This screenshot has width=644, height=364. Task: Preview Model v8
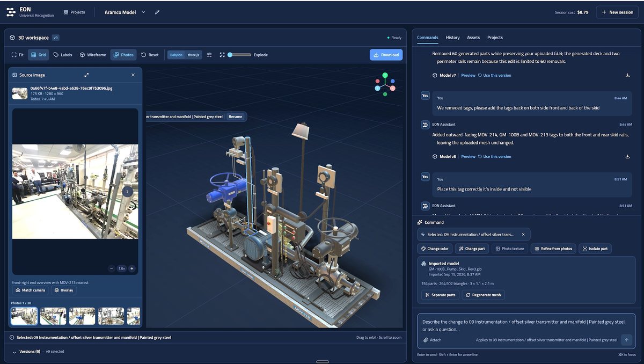(468, 156)
